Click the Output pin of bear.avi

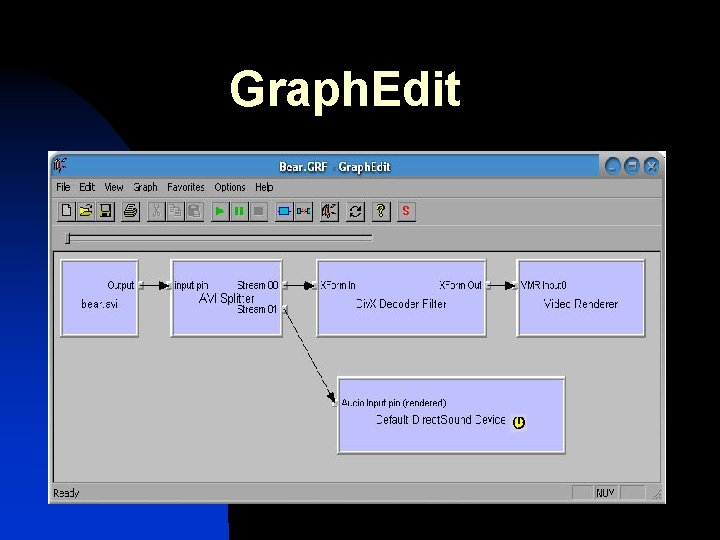pos(141,286)
